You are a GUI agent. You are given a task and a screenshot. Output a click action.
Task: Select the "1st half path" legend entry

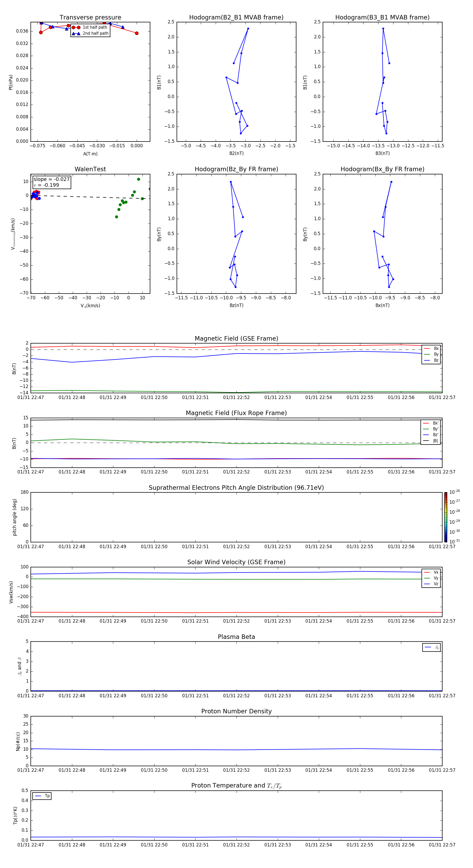(x=90, y=27)
